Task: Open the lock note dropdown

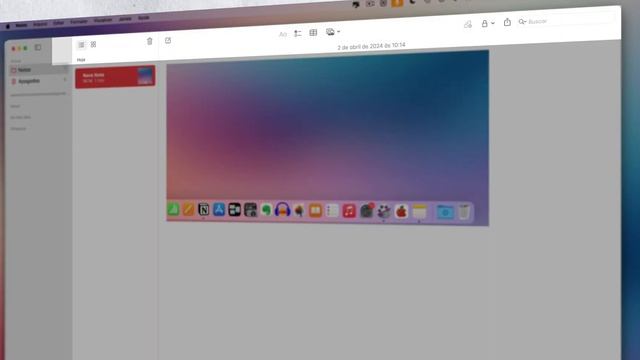Action: [x=487, y=24]
